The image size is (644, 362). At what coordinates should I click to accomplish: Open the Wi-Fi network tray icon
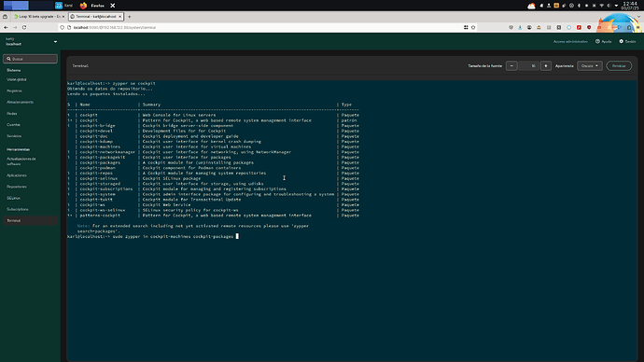601,6
